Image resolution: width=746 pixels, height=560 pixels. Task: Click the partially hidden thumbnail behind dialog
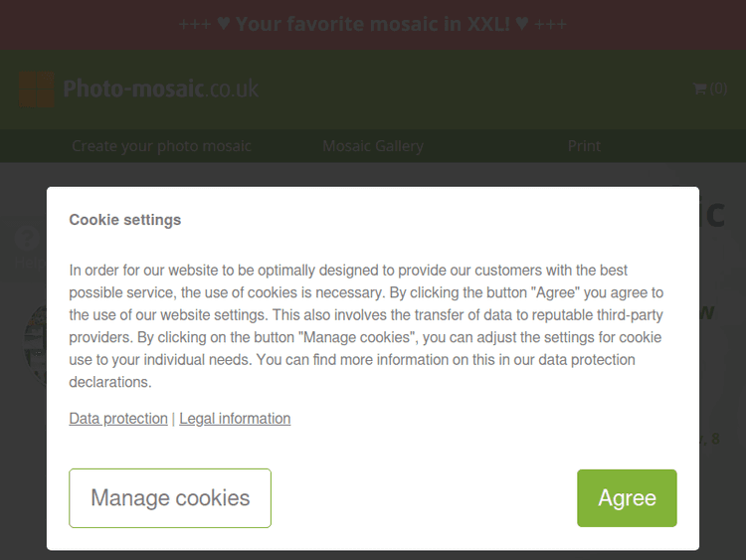click(x=35, y=343)
